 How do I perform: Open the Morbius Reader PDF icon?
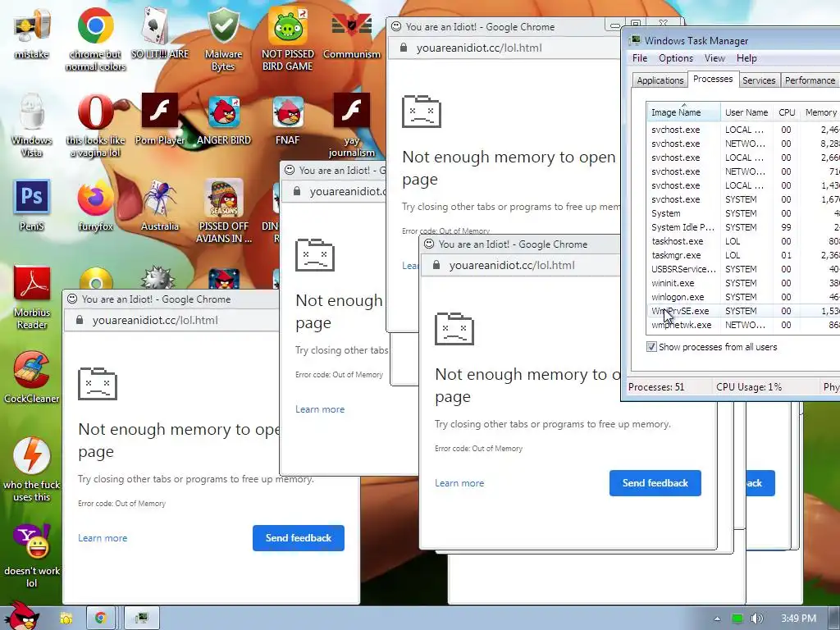pos(32,297)
